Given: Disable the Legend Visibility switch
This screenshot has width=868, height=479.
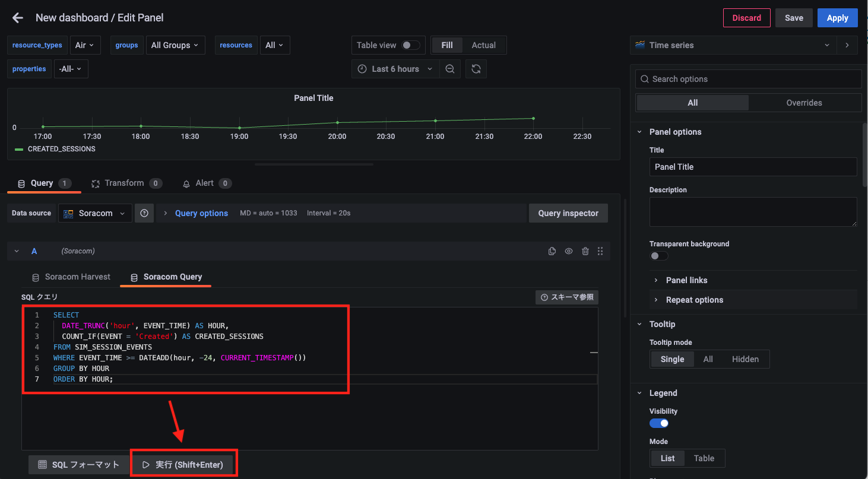Looking at the screenshot, I should tap(659, 423).
